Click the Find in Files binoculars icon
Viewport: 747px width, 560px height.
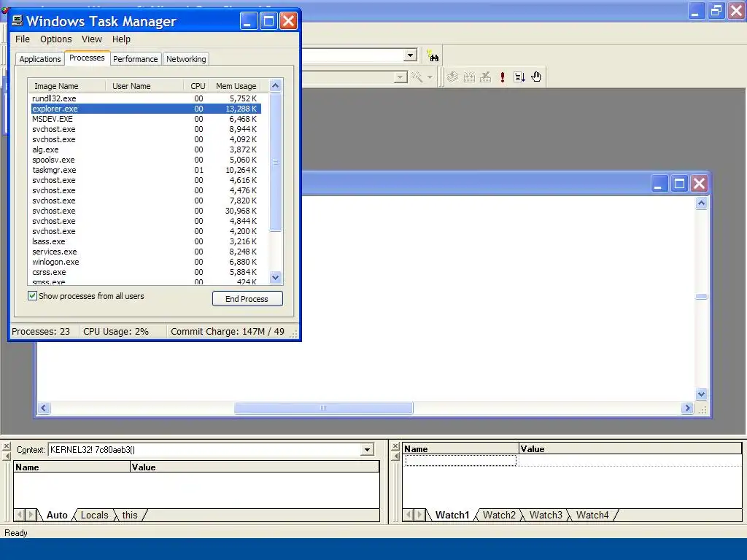(433, 56)
